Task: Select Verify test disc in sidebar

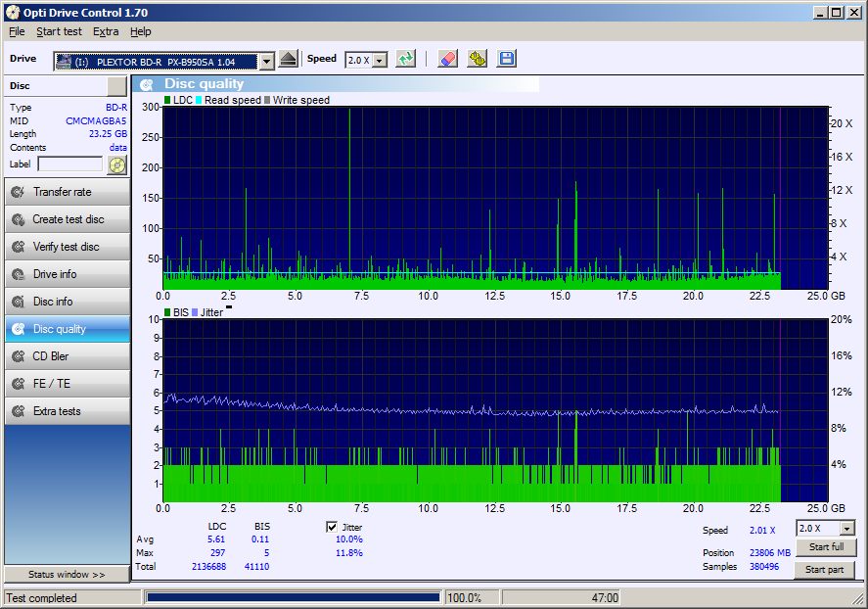Action: 68,247
